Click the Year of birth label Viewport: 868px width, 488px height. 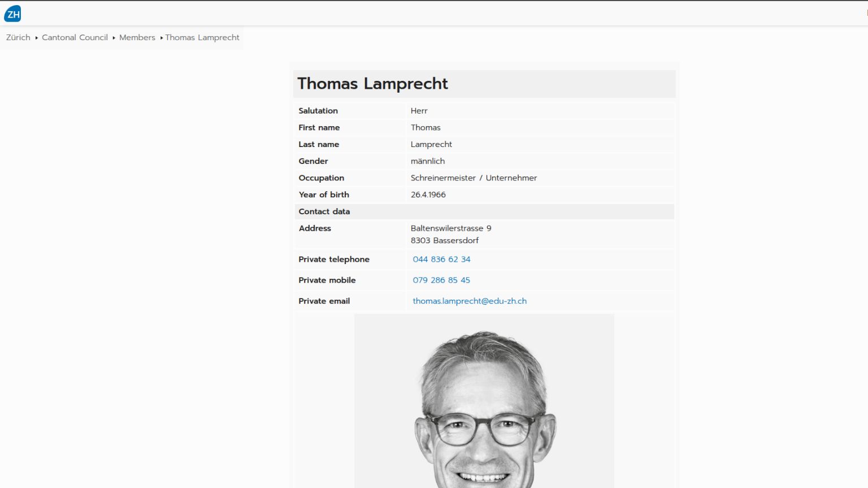click(x=324, y=195)
